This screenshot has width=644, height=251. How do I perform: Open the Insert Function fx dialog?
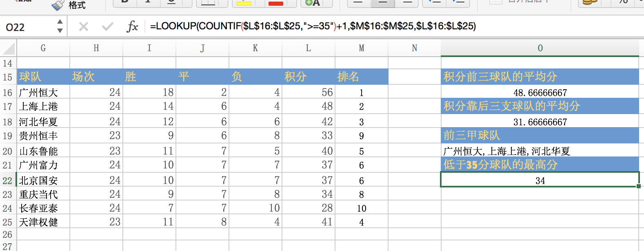132,27
